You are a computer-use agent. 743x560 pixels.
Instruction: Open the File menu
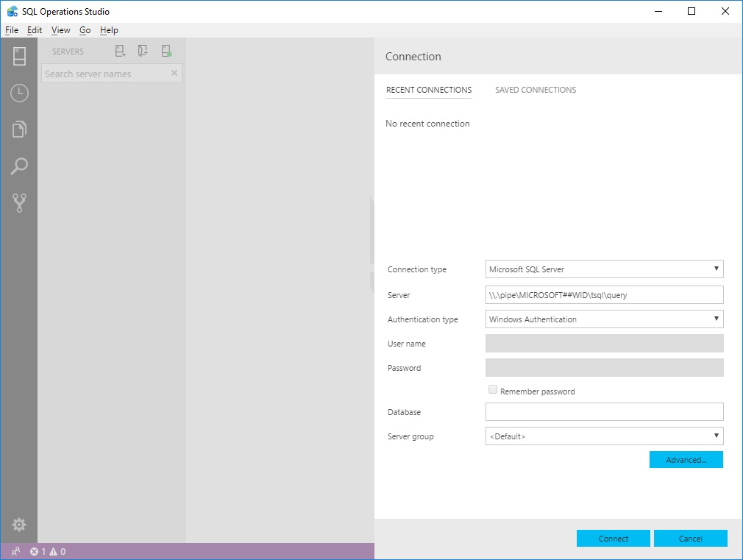[x=12, y=30]
